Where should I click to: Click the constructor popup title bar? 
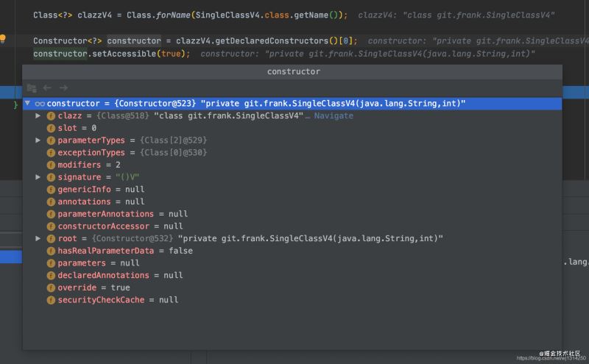pos(293,71)
